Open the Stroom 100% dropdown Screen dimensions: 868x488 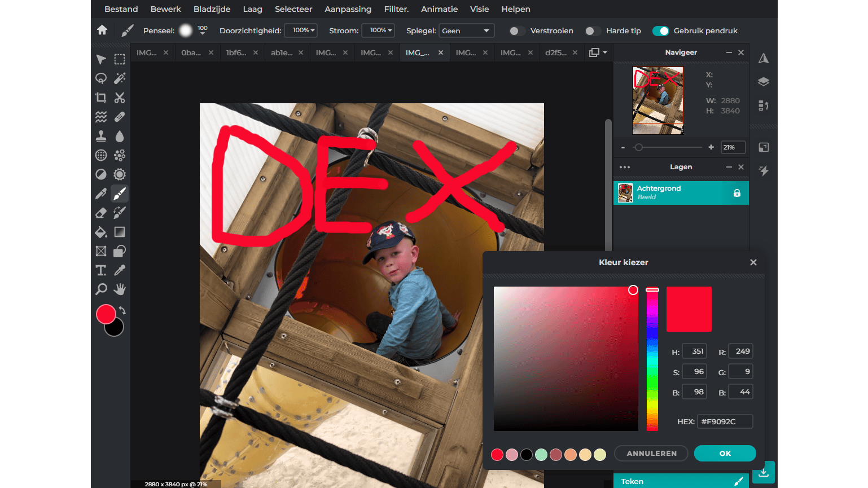(x=378, y=30)
